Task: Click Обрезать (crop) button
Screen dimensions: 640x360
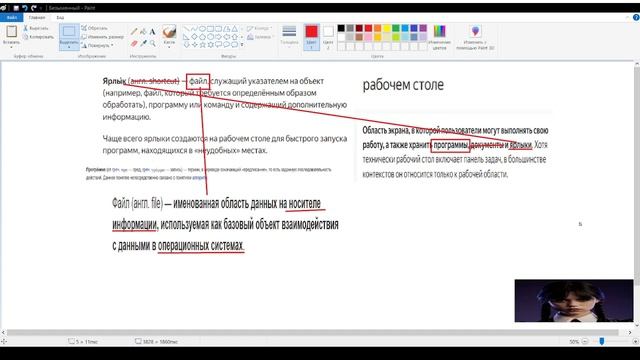Action: click(94, 28)
